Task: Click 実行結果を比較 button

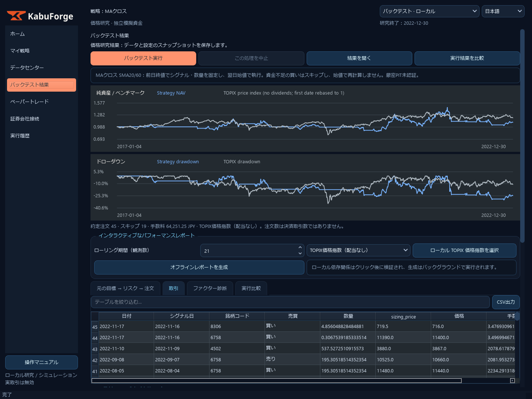Action: 467,58
